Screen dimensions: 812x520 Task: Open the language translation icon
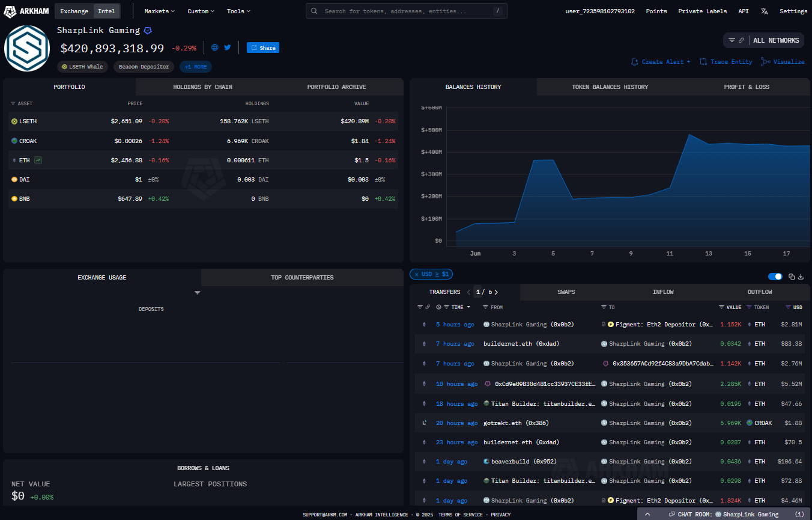(764, 11)
